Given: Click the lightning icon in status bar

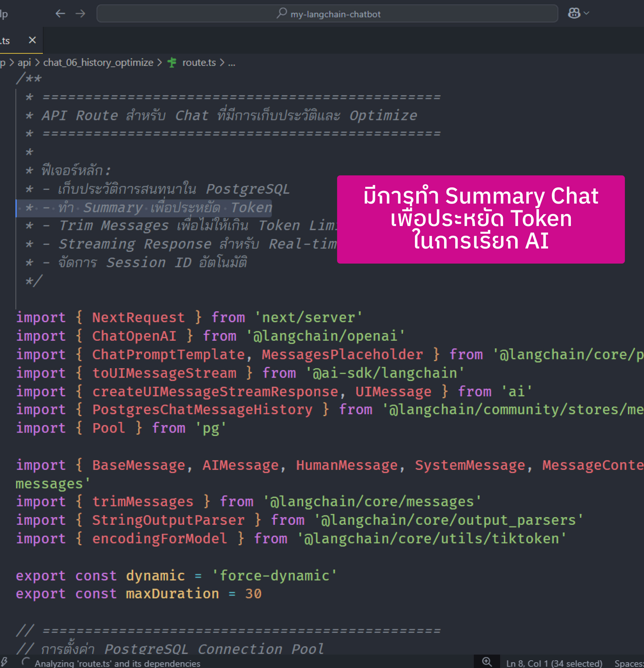Looking at the screenshot, I should 4,662.
